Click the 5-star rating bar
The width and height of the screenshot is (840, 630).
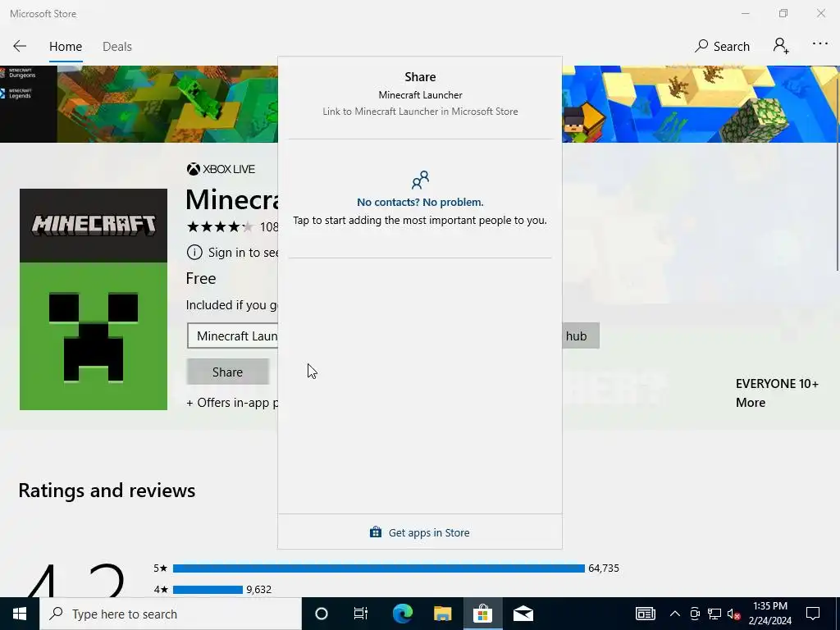click(379, 568)
